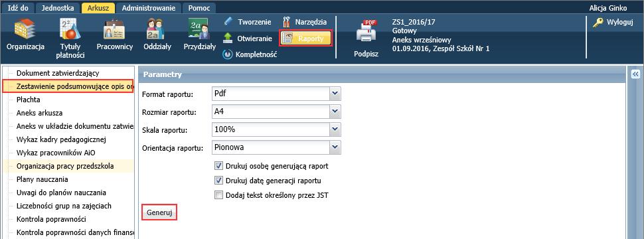
Task: Uncheck Drukuj datę generacji raportu
Action: (218, 181)
